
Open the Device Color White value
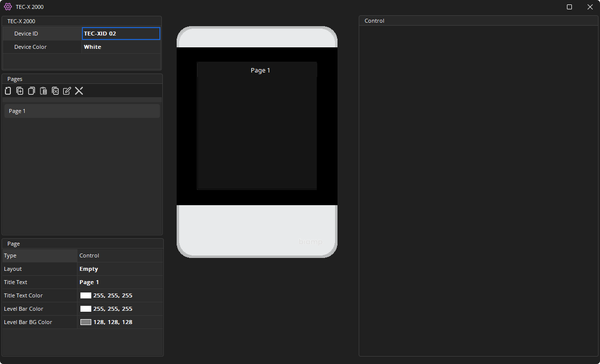[121, 47]
